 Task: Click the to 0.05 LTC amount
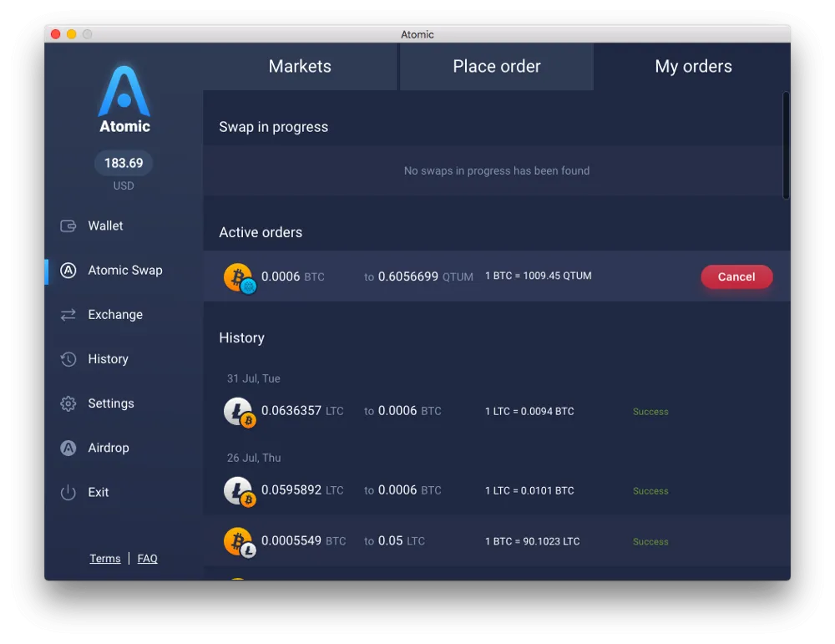pos(395,540)
